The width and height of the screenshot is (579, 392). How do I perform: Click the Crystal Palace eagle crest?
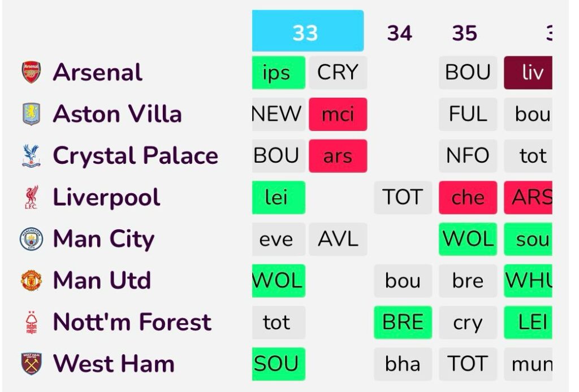pos(32,156)
